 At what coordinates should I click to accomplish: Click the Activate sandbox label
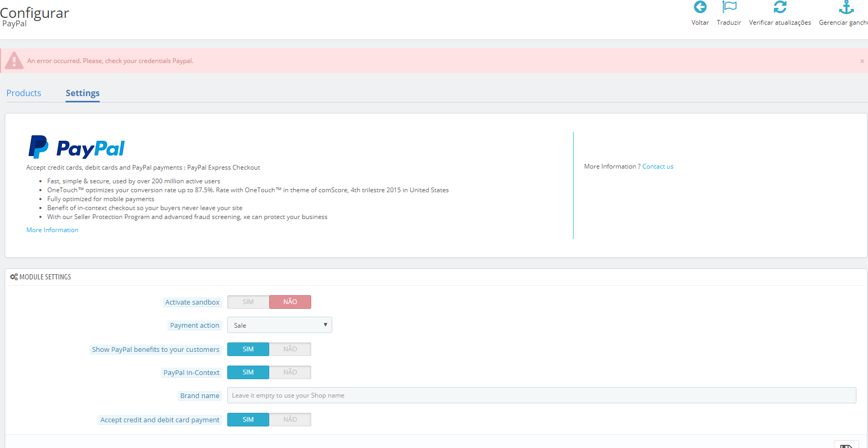pyautogui.click(x=192, y=302)
